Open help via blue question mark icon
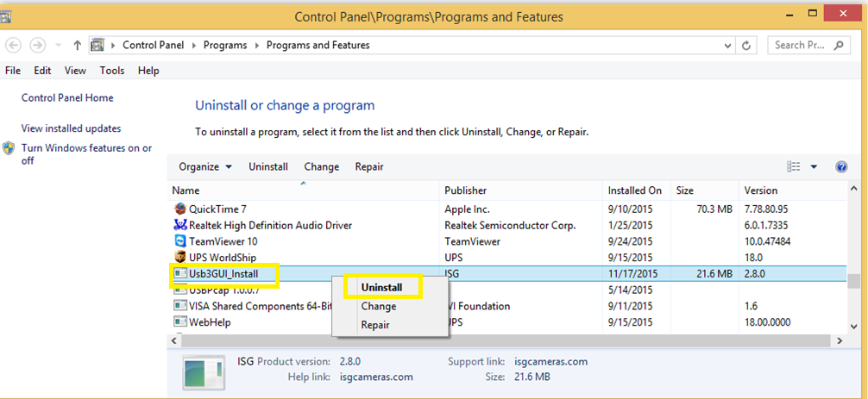 (x=841, y=167)
